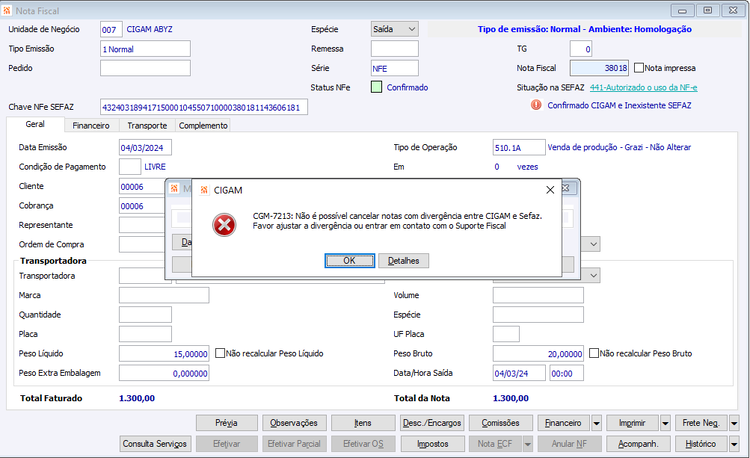The image size is (750, 458).
Task: Click the Peso Líquido value field
Action: pos(164,354)
